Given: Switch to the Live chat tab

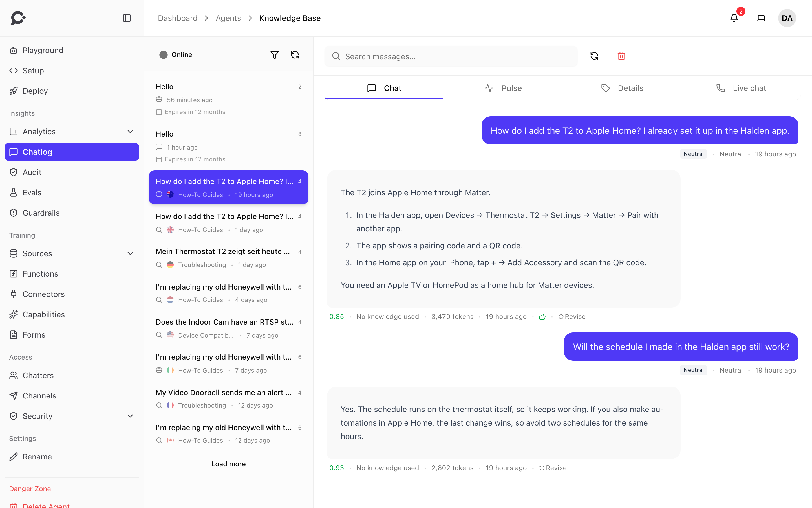Looking at the screenshot, I should coord(741,88).
